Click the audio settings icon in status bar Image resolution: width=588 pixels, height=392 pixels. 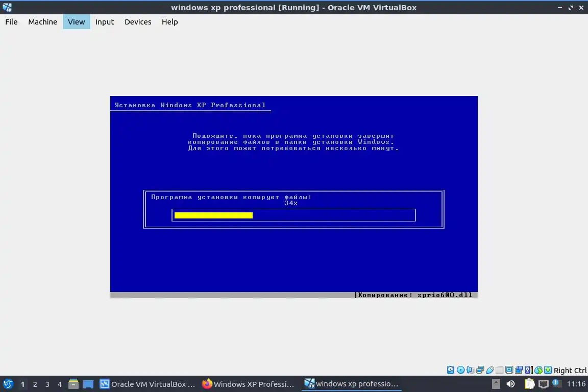tap(470, 370)
